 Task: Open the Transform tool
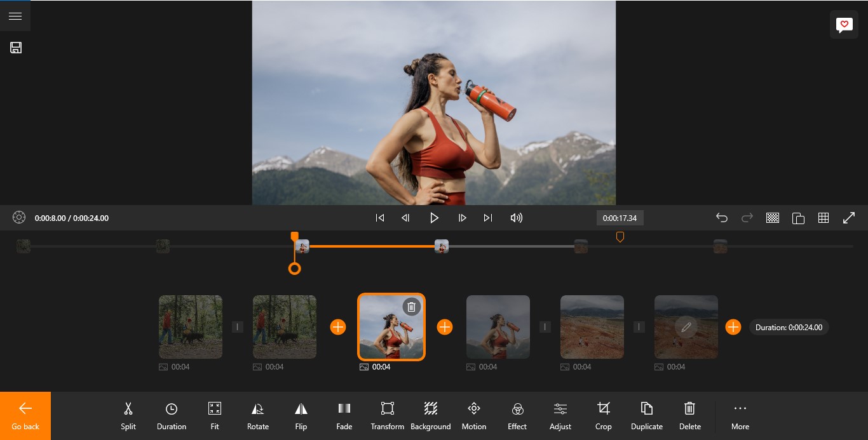click(x=387, y=416)
